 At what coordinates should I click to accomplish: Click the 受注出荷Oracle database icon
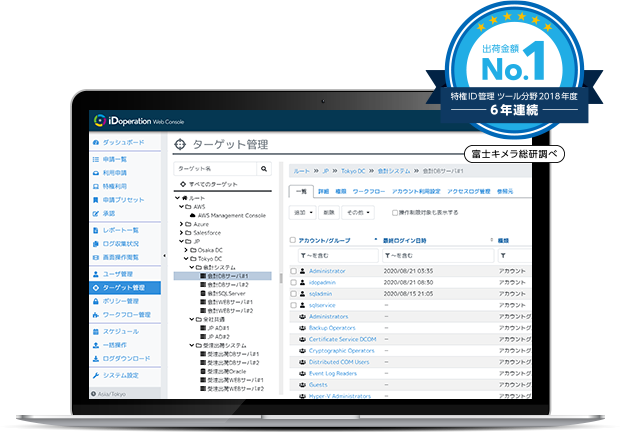pyautogui.click(x=203, y=371)
